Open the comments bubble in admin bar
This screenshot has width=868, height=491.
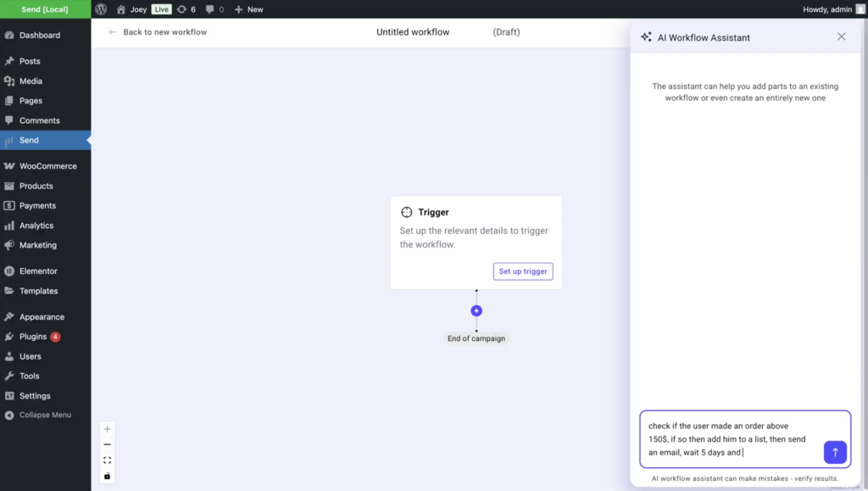[x=214, y=9]
